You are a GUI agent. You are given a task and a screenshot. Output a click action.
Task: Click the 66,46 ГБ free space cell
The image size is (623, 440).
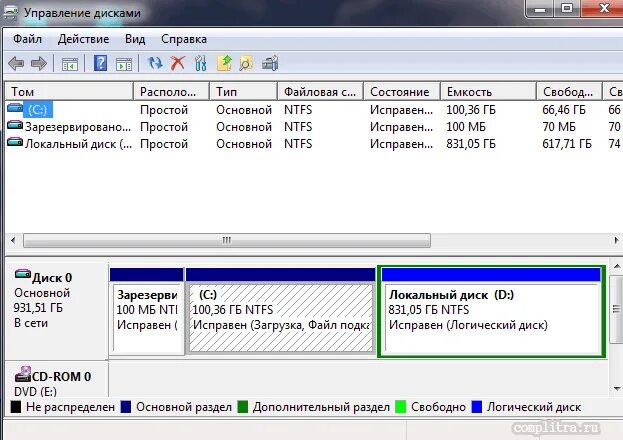564,109
